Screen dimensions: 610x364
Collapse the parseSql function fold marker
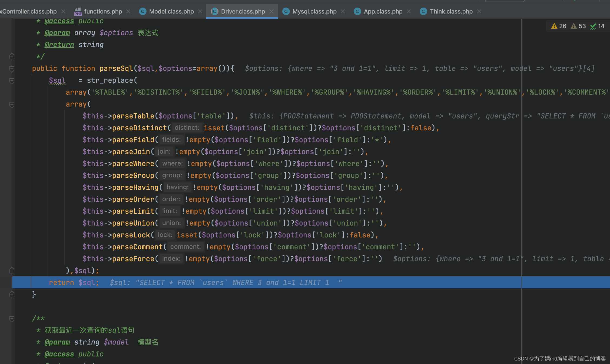[x=12, y=69]
